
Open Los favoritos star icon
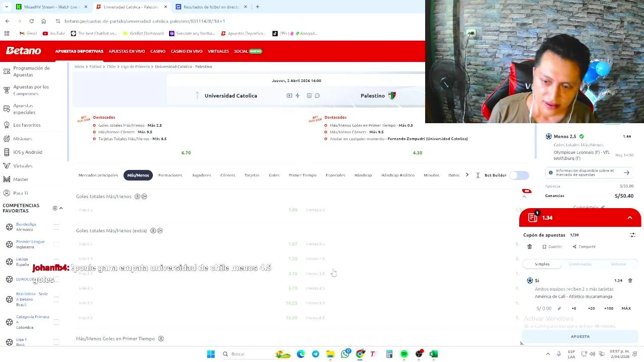point(7,125)
